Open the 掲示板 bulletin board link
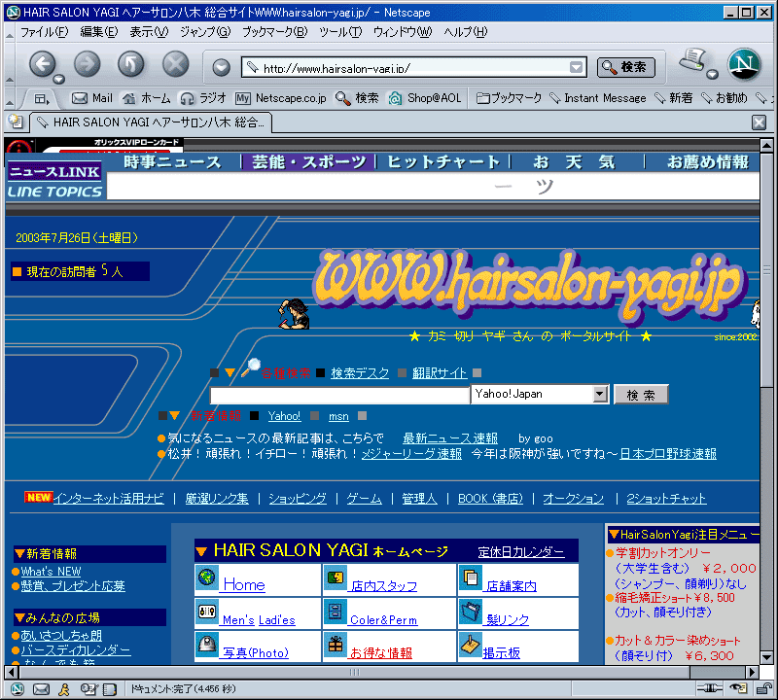778x700 pixels. pos(501,653)
